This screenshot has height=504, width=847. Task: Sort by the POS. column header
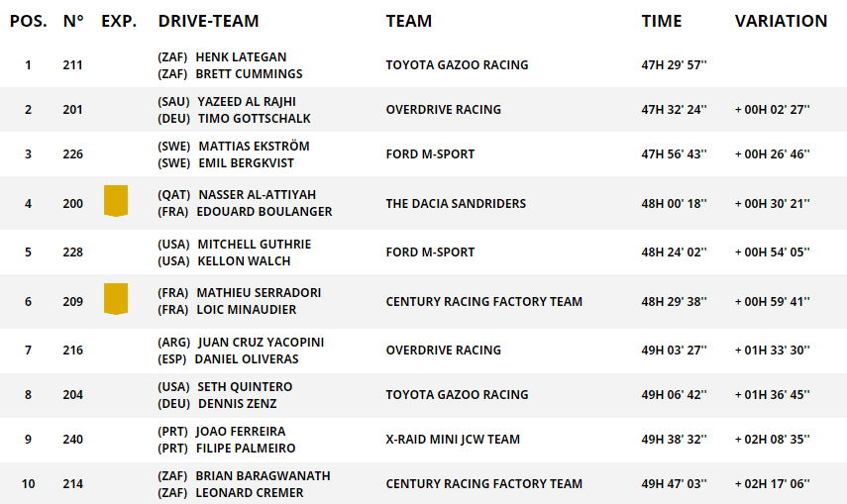pyautogui.click(x=28, y=21)
